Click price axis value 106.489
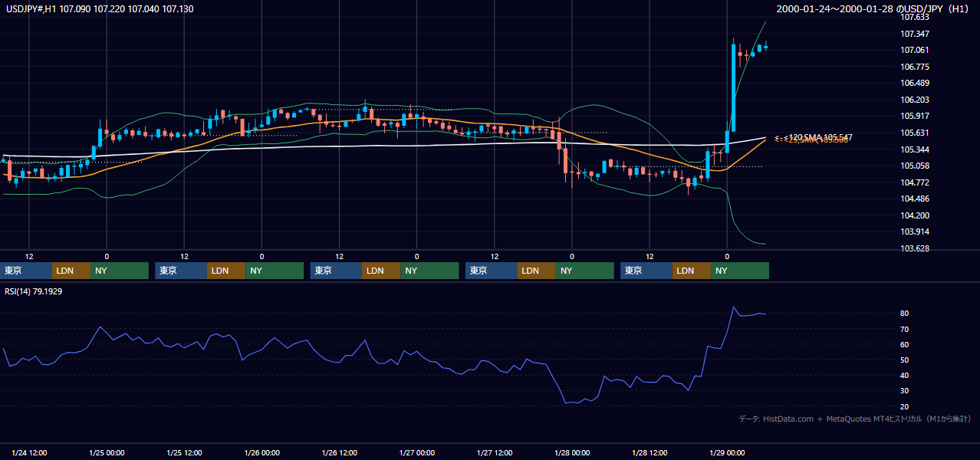This screenshot has width=980, height=460. pos(916,83)
